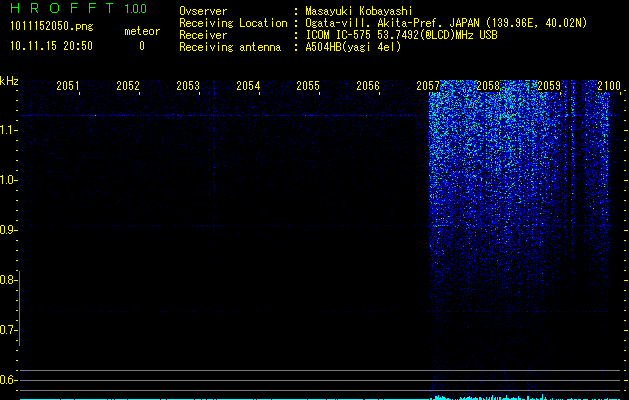The height and width of the screenshot is (400, 629).
Task: Click the 2051 time axis label
Action: coord(67,85)
